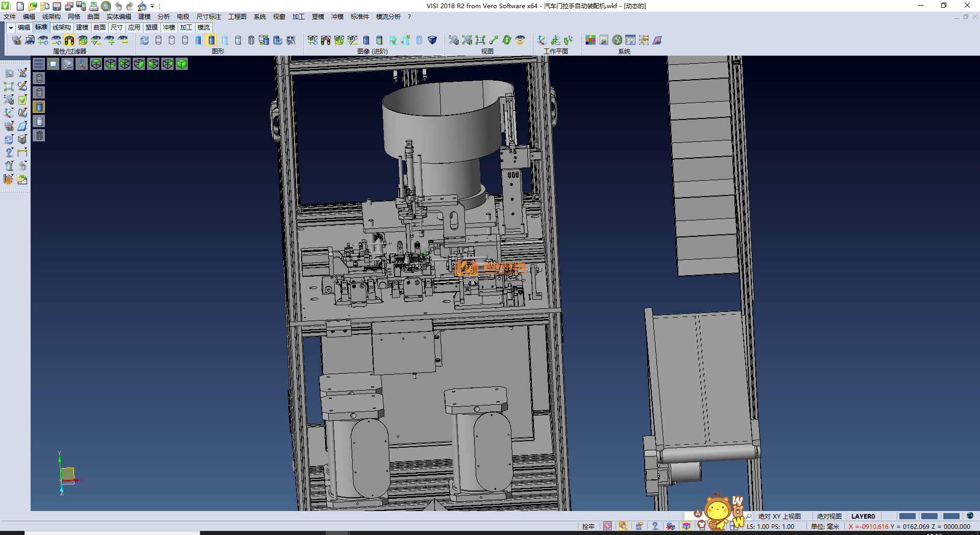
Task: Click the 绝对视图 status bar button
Action: click(x=829, y=516)
